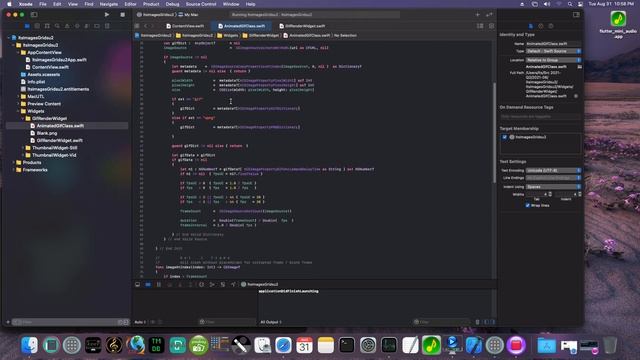The width and height of the screenshot is (640, 360).
Task: Click 'My Mac' run destination in toolbar
Action: (189, 15)
